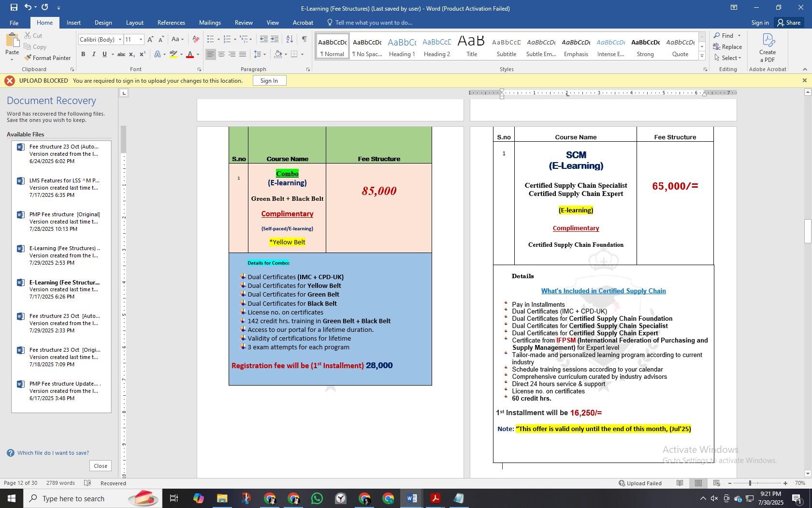Click the Bullets list icon
Screen dimensions: 812x508
(x=210, y=40)
